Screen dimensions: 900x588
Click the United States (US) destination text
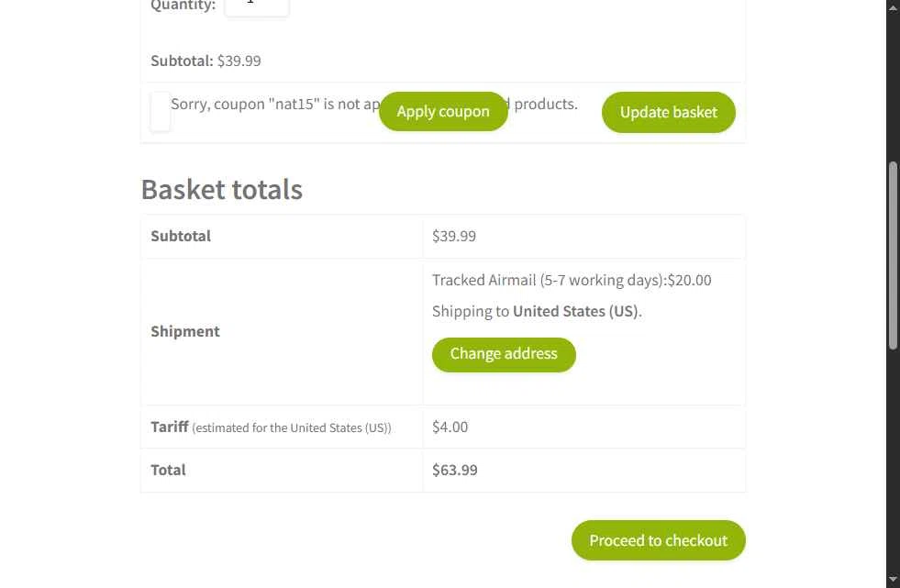point(575,311)
